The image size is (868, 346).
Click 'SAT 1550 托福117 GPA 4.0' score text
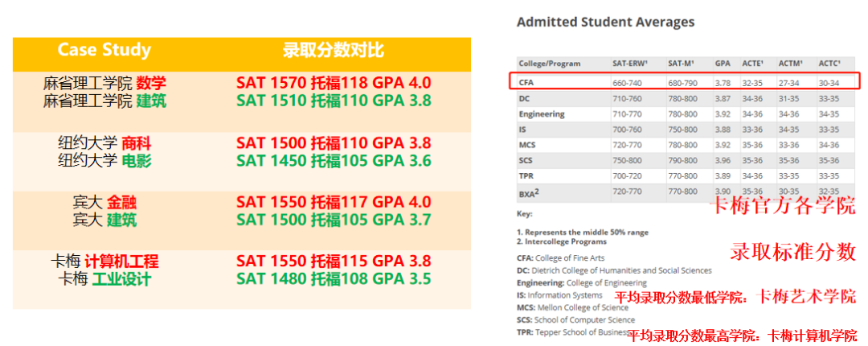pos(334,202)
